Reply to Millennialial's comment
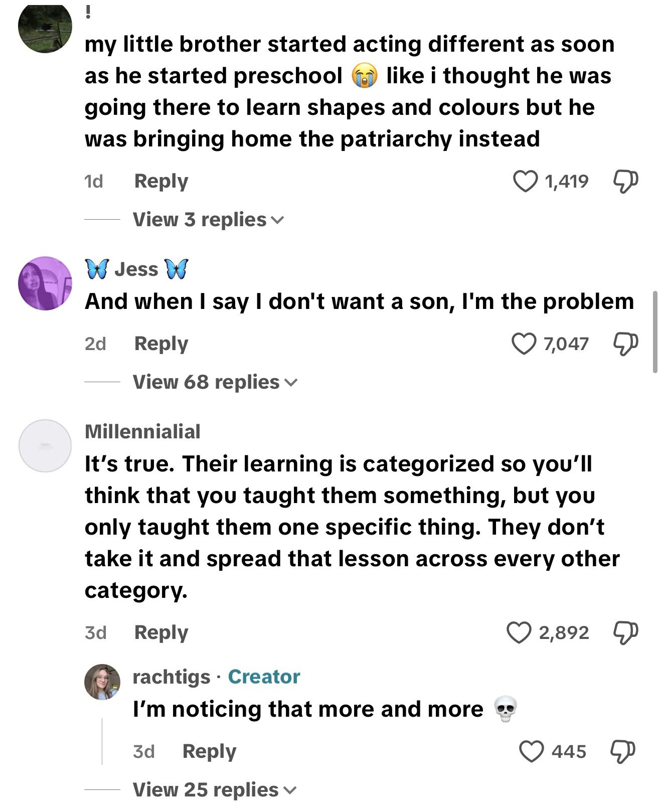The width and height of the screenshot is (662, 812). 161,632
